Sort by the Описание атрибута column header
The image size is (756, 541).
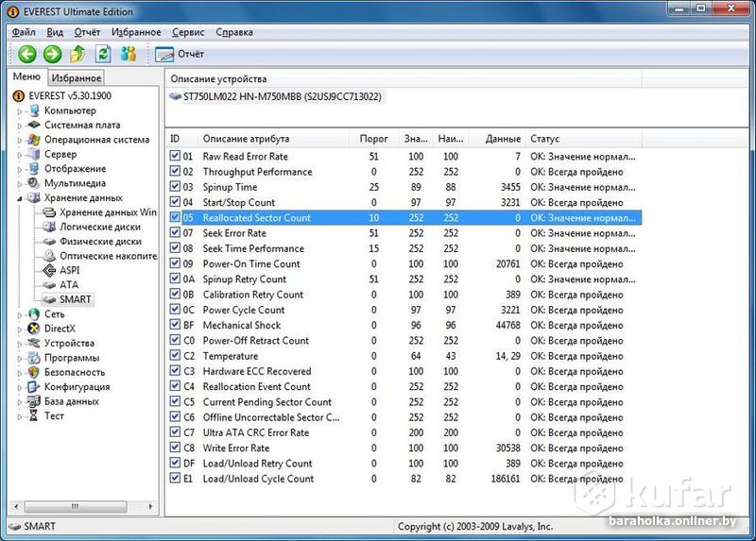click(x=272, y=139)
